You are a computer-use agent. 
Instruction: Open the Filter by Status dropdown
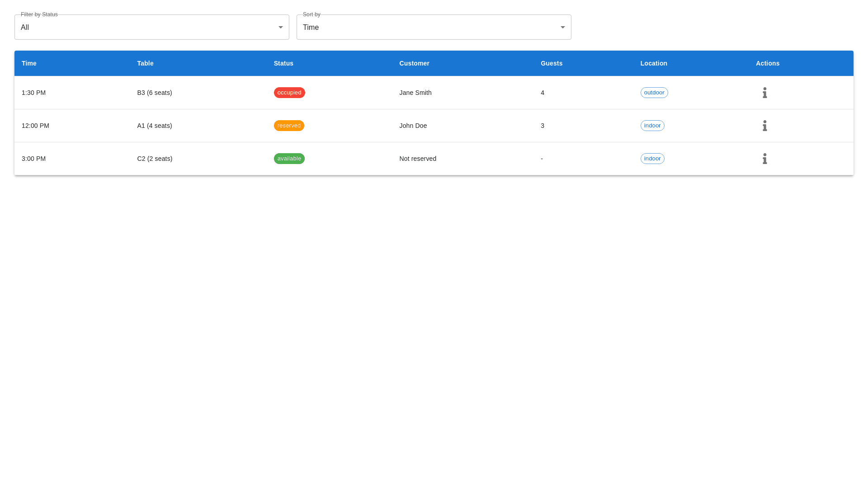click(151, 27)
